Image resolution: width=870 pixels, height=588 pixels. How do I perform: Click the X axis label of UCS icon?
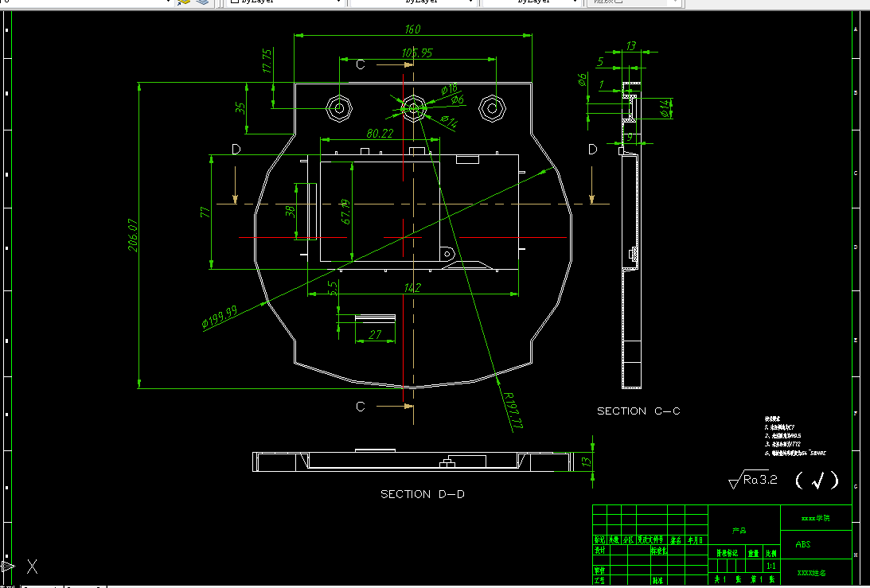pyautogui.click(x=32, y=567)
